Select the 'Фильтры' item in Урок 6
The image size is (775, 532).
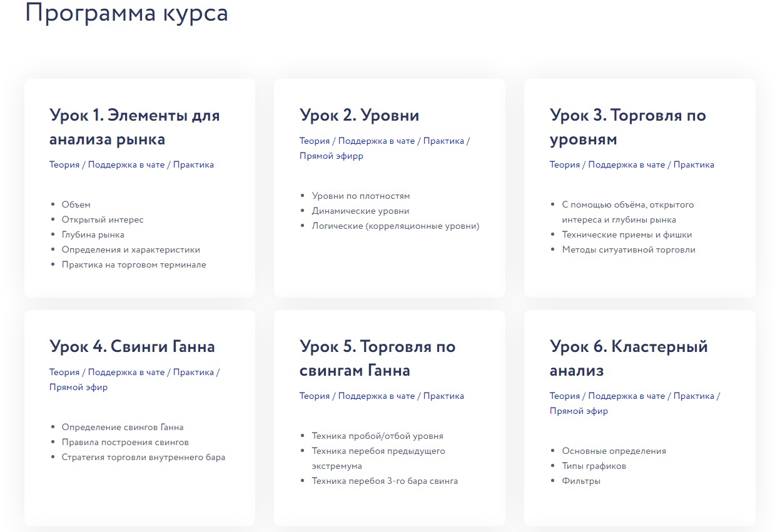pos(581,481)
